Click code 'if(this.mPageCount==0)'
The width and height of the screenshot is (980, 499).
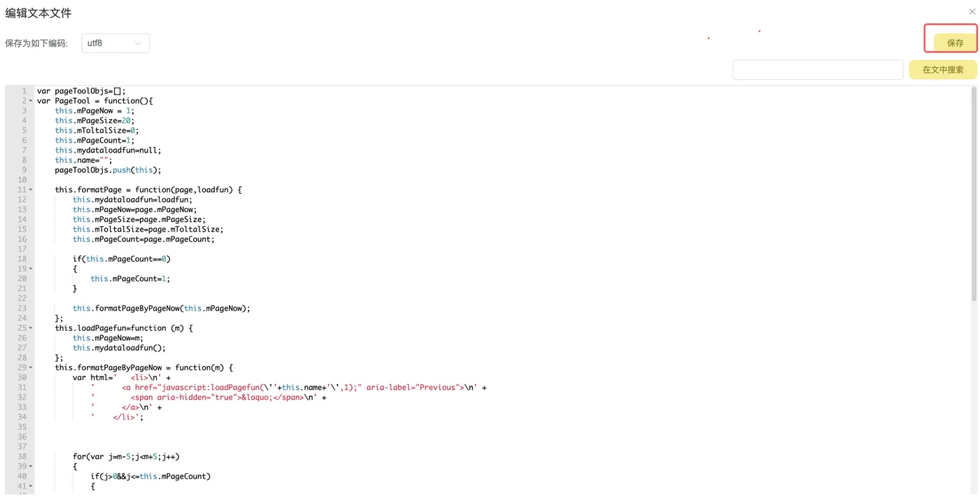tap(121, 259)
